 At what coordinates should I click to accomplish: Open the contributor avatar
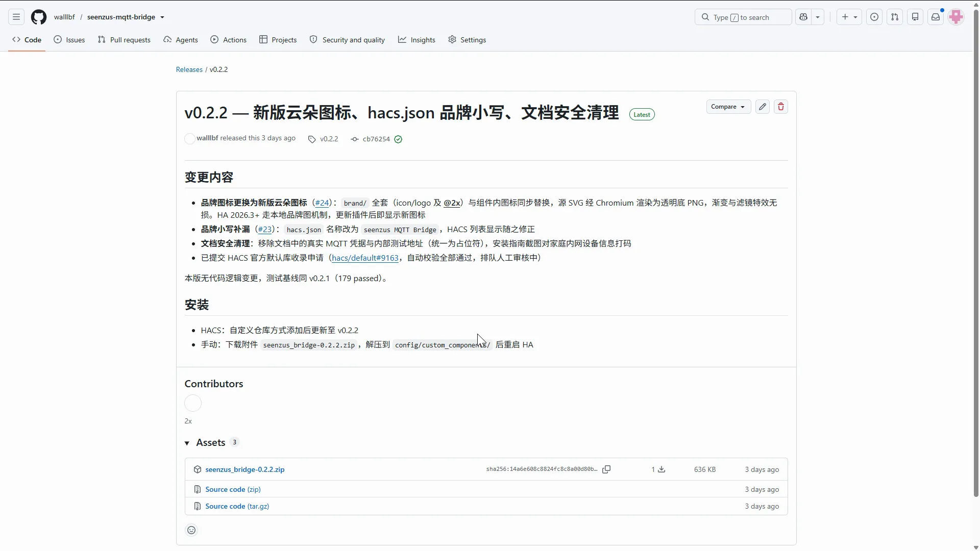[x=193, y=403]
